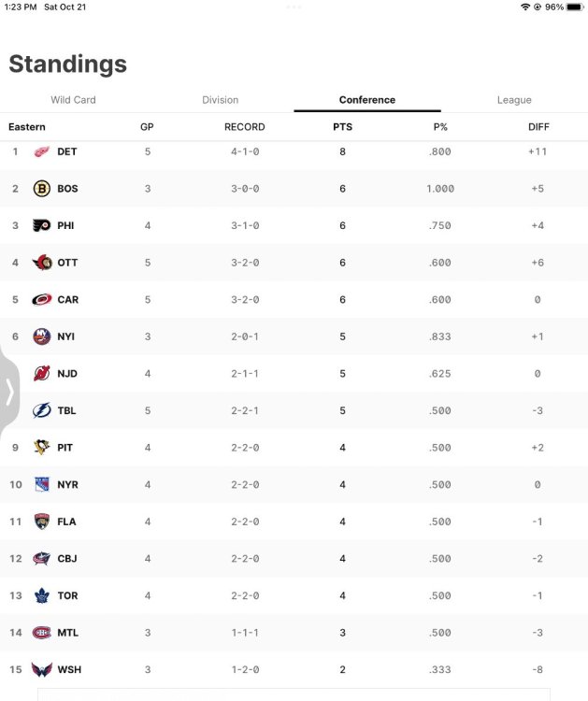This screenshot has height=701, width=588.
Task: Open the League standings tab
Action: [514, 100]
